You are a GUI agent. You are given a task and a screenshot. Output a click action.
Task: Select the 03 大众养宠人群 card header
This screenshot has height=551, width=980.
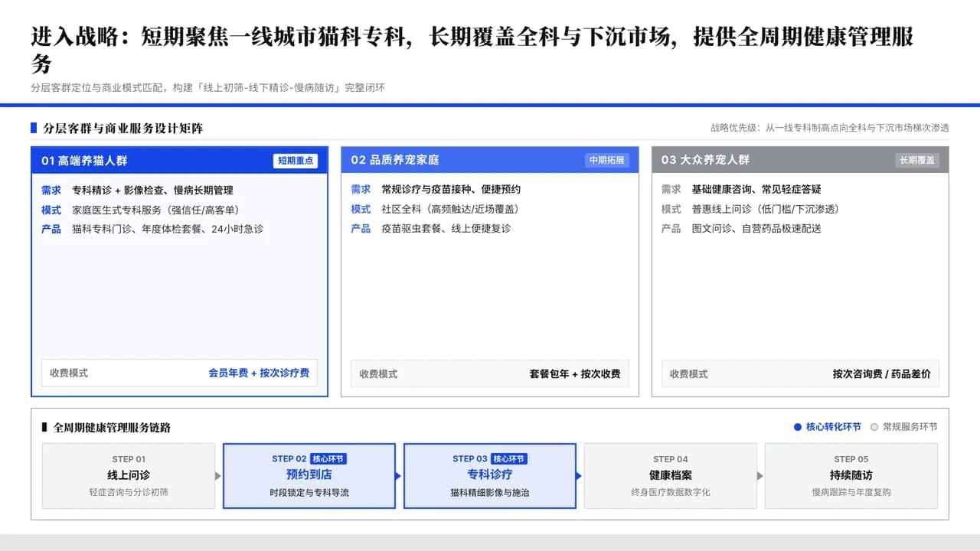pos(800,160)
